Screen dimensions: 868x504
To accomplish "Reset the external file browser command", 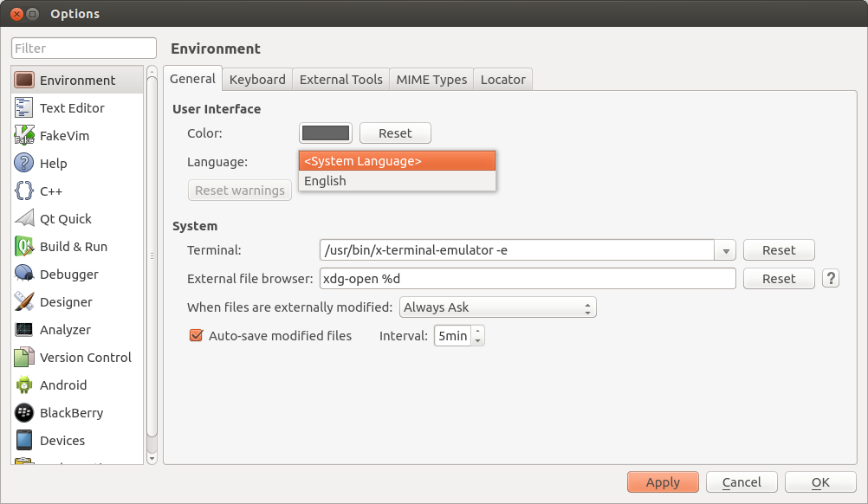I will (779, 279).
